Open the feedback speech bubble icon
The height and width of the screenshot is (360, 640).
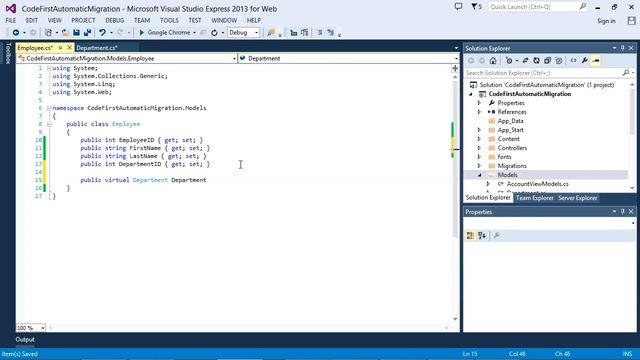point(458,7)
